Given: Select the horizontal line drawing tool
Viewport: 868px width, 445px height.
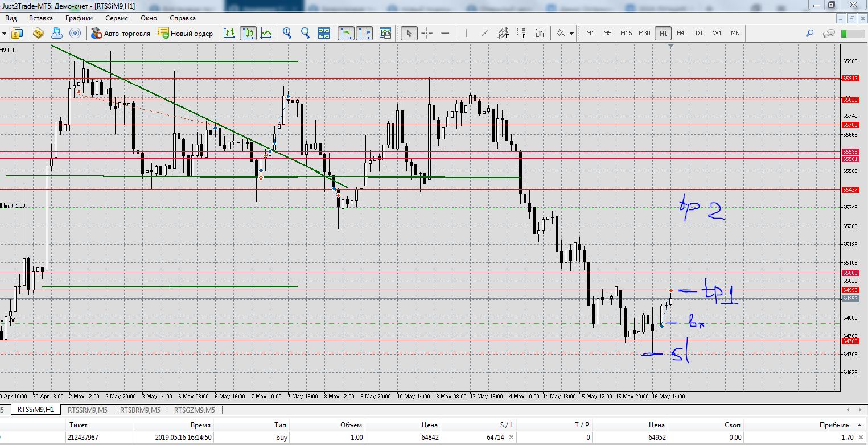Looking at the screenshot, I should (x=445, y=33).
